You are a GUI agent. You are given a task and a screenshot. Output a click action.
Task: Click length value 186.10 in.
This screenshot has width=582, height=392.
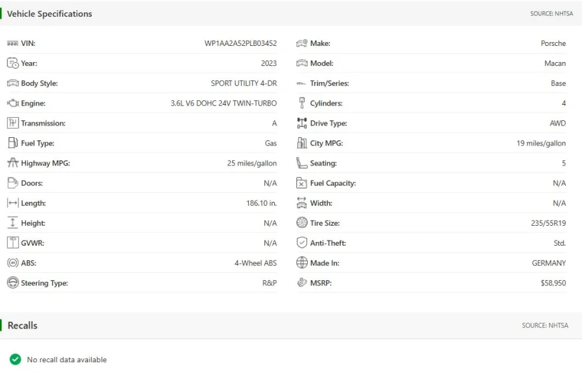[262, 203]
